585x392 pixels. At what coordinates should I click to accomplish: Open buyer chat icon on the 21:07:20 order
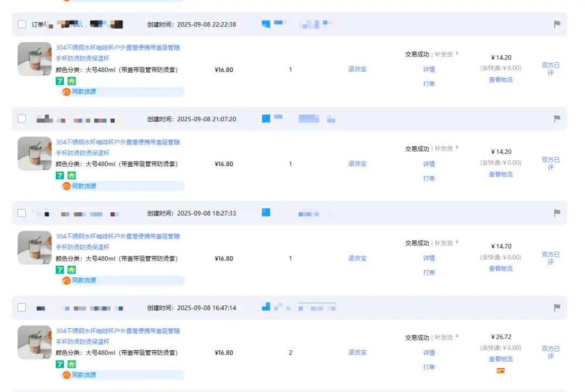click(x=266, y=119)
